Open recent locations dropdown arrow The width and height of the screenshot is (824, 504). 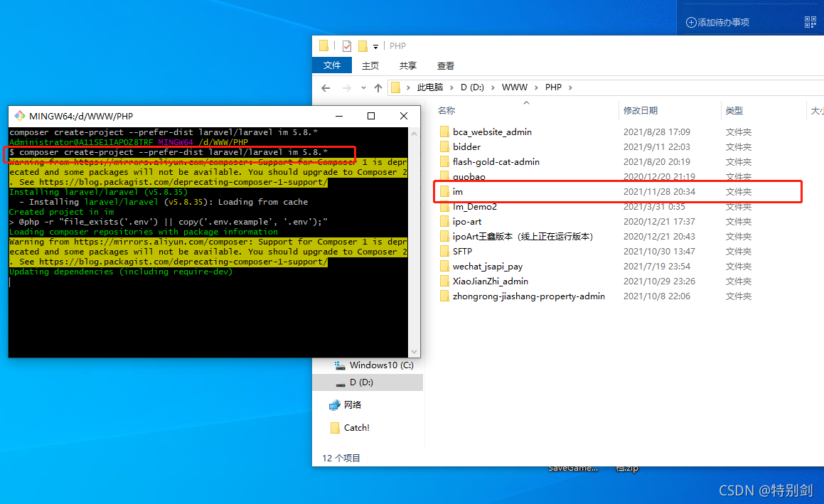363,87
